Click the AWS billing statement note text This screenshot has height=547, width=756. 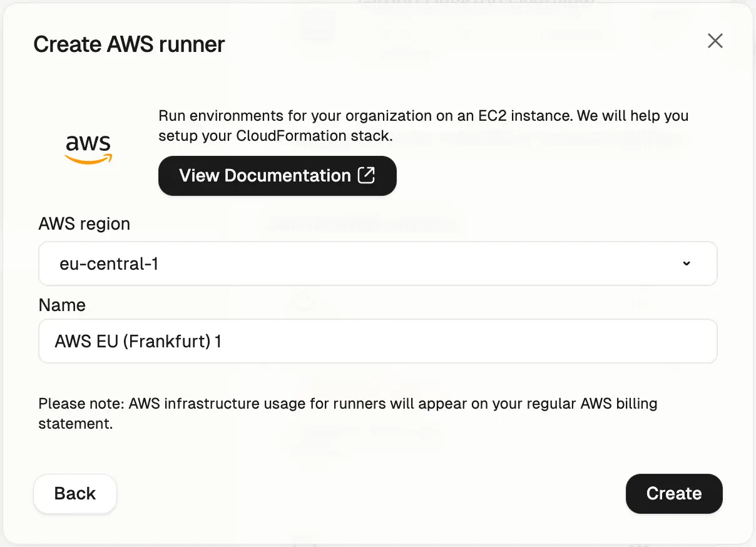348,413
